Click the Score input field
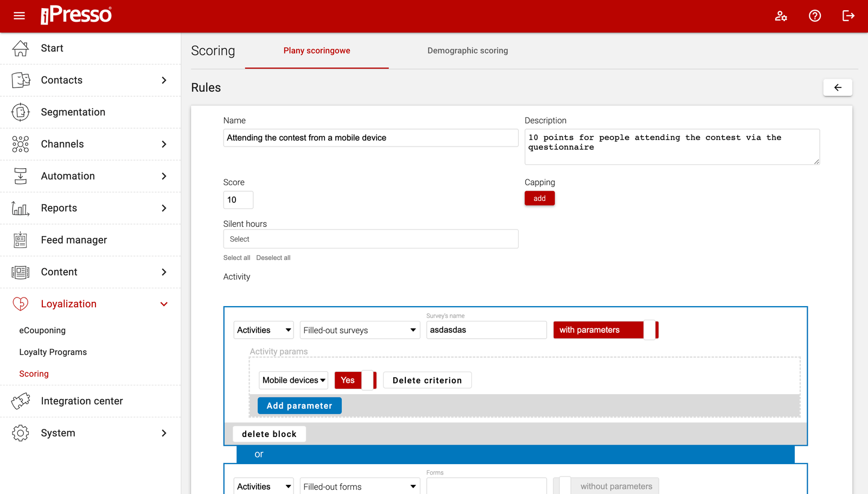This screenshot has height=494, width=868. (238, 200)
